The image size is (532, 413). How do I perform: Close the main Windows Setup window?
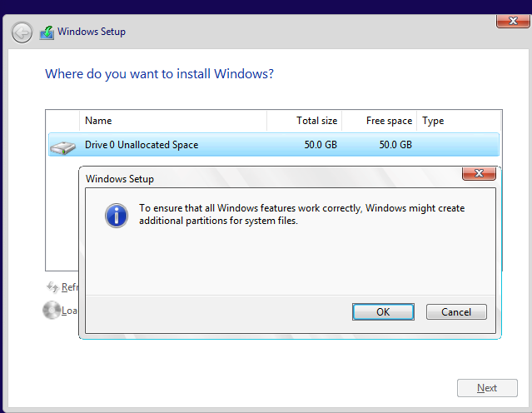click(x=513, y=21)
